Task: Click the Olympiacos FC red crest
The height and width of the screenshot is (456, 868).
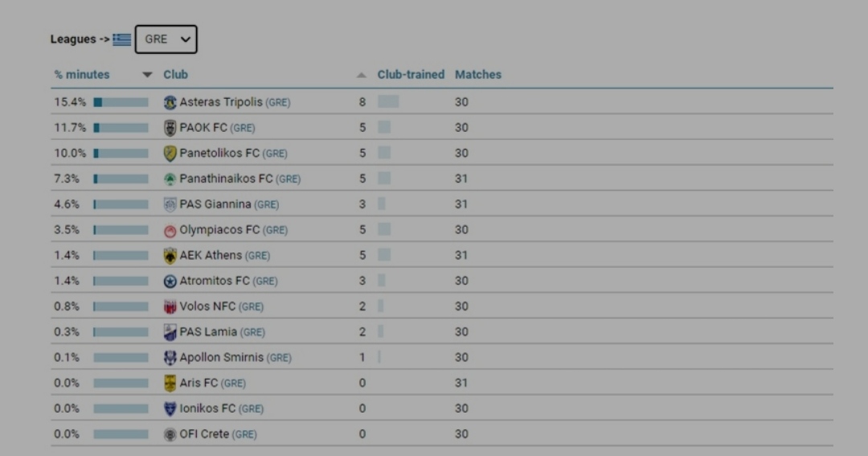Action: coord(170,230)
